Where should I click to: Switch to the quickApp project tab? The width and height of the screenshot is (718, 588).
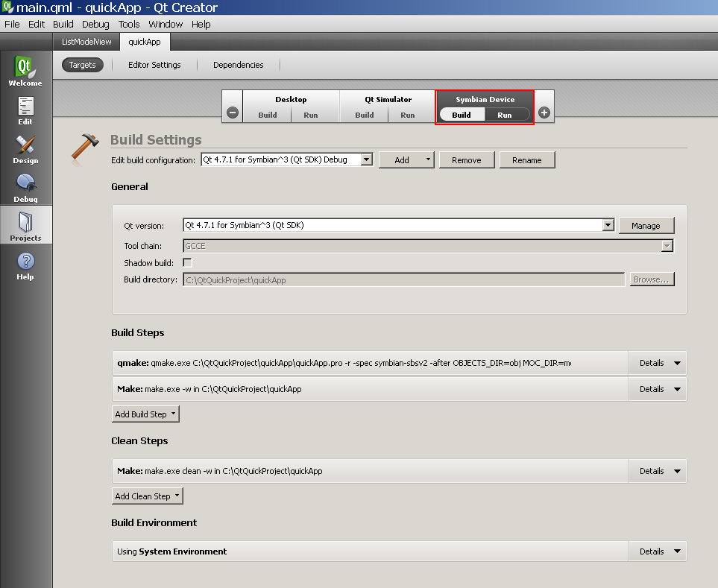pyautogui.click(x=145, y=42)
